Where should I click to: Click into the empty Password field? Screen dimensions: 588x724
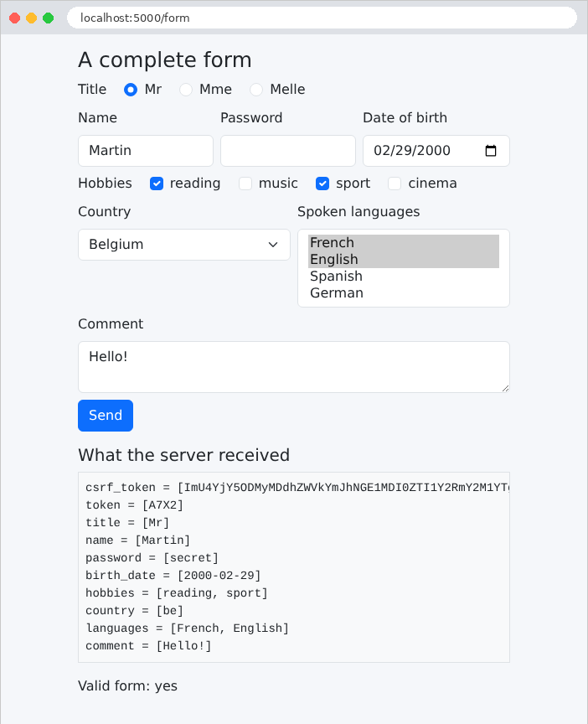[x=288, y=151]
